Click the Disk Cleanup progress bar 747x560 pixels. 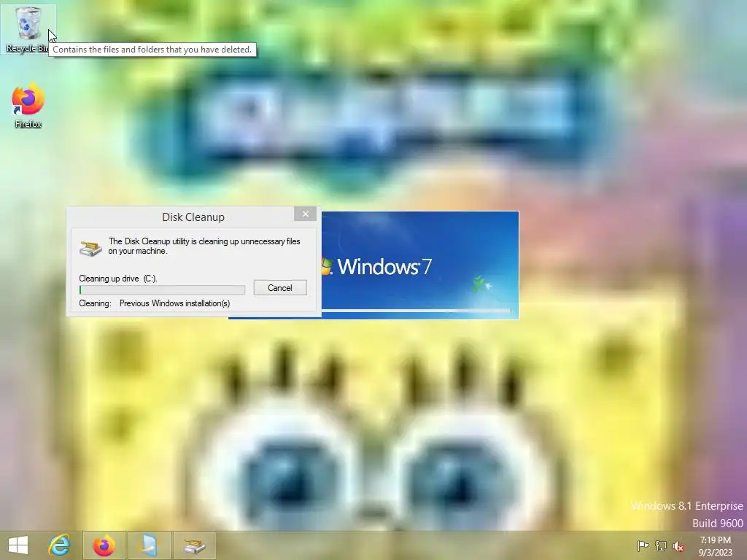click(162, 289)
